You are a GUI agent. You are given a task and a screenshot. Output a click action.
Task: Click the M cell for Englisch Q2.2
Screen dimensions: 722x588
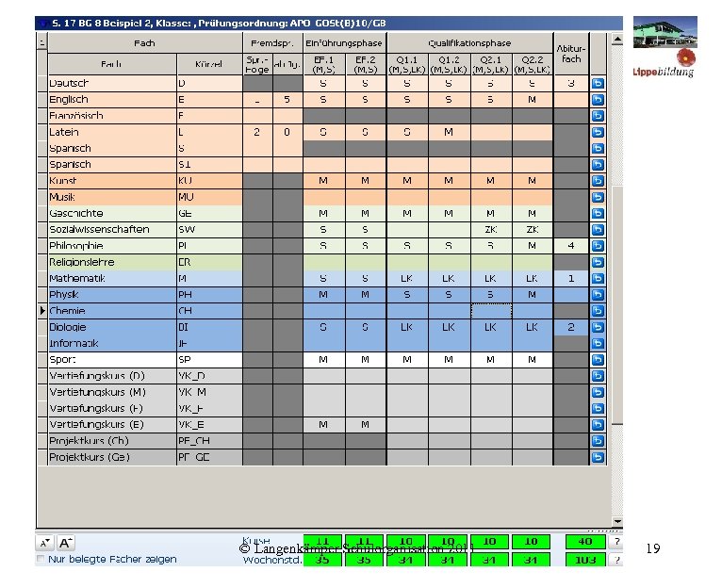[533, 100]
